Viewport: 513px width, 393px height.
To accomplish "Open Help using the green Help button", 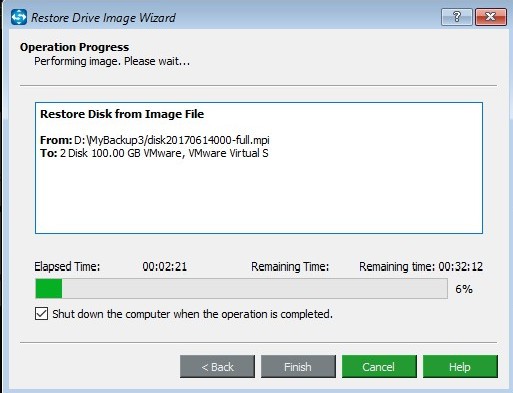I will tap(460, 366).
